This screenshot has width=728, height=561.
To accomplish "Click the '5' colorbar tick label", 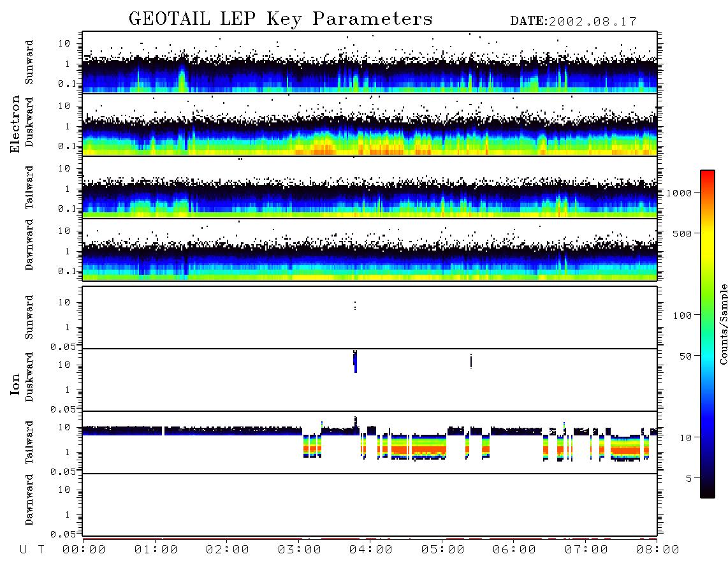I will point(688,479).
